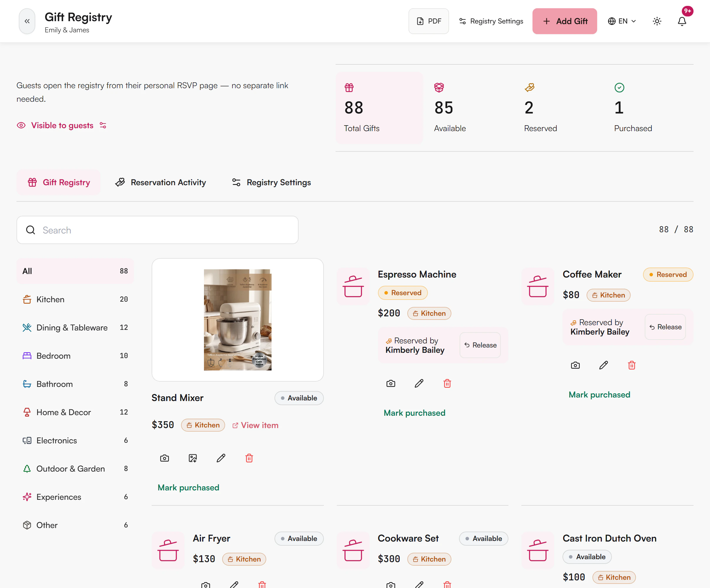Switch to Reservation Activity tab

(x=160, y=183)
